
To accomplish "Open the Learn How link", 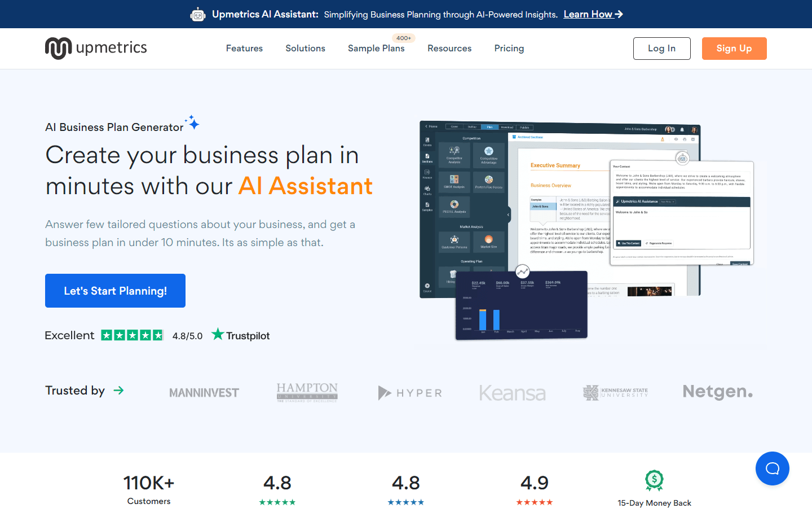I will 593,14.
